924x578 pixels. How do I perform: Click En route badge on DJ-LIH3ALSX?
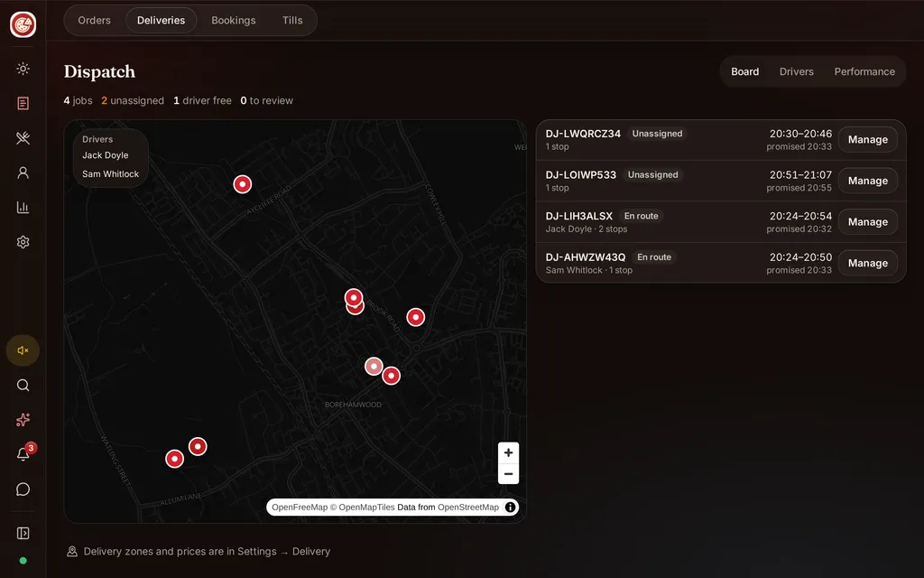click(x=642, y=217)
